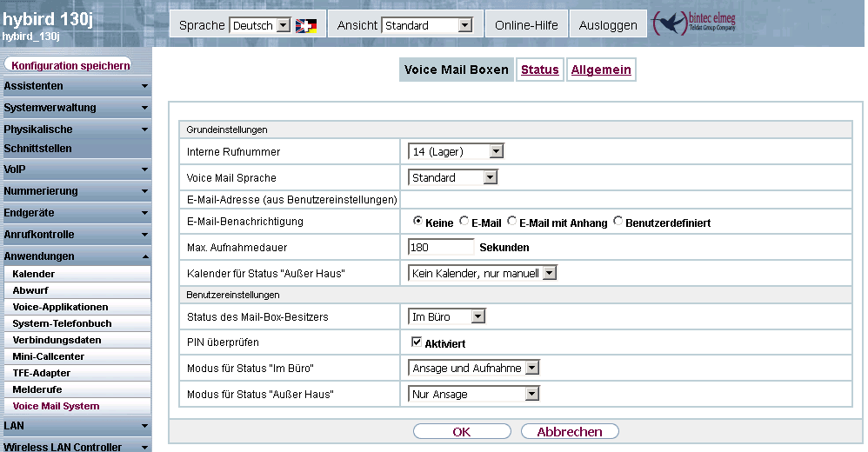Screen dimensions: 868x452
Task: Open Verbindungsdaten in the sidebar
Action: click(77, 340)
